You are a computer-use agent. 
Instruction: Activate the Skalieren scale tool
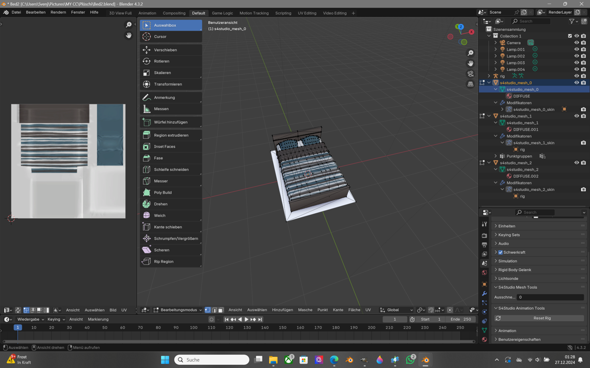click(x=171, y=73)
